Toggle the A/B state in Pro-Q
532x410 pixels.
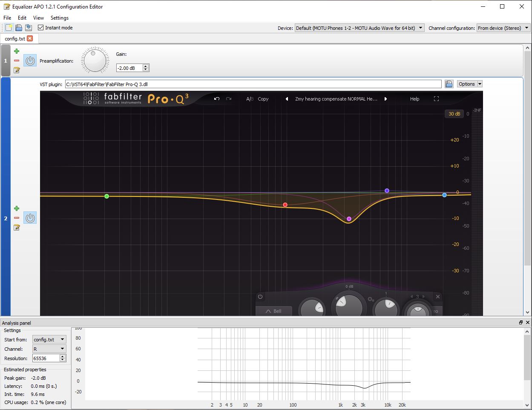click(x=250, y=99)
